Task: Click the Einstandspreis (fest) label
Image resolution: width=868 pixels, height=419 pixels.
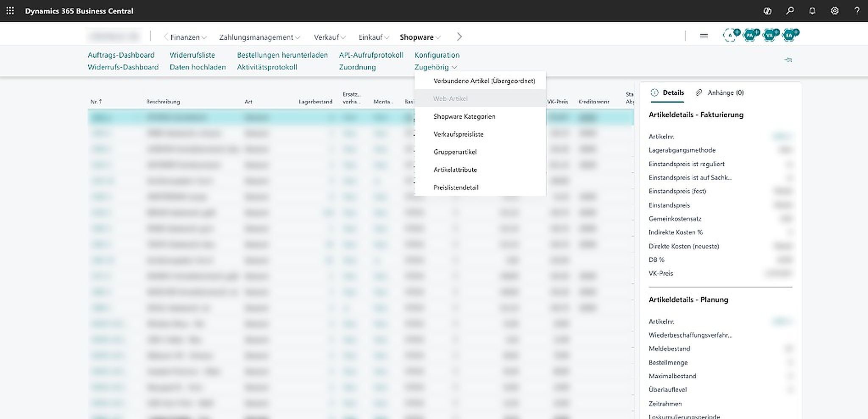Action: pos(677,191)
